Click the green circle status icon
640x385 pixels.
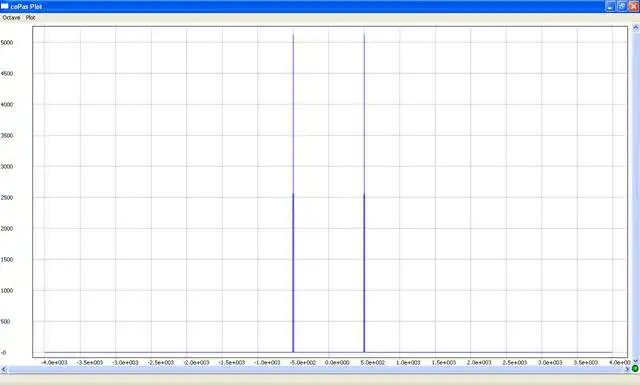point(635,369)
